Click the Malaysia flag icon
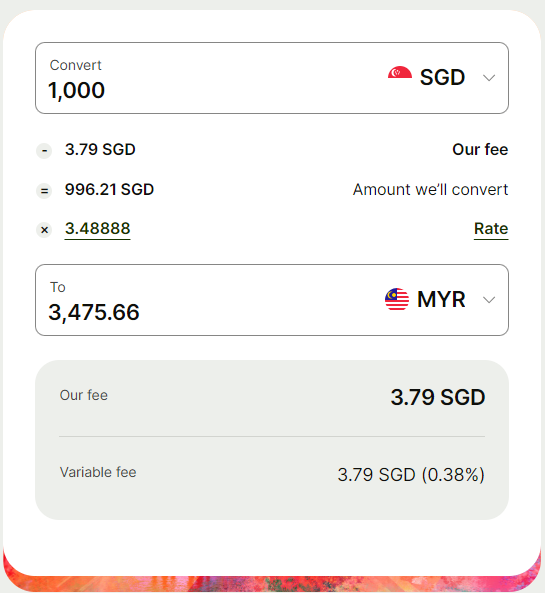Viewport: 545px width, 593px height. [397, 299]
